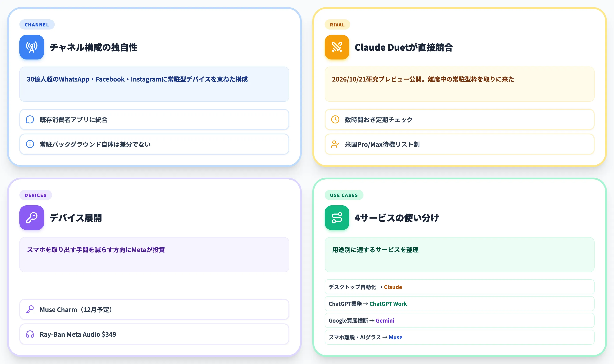The image size is (614, 364).
Task: Click the row text Muse Charm（12月予定）
Action: [x=76, y=310]
